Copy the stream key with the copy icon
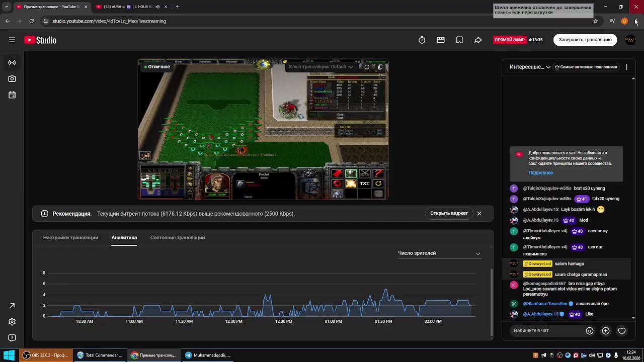This screenshot has height=362, width=644. pos(380,67)
